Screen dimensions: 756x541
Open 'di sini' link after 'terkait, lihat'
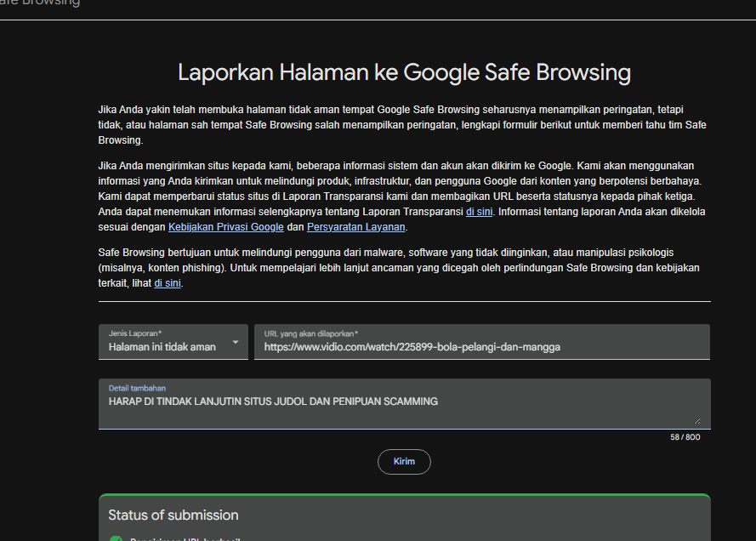pyautogui.click(x=168, y=283)
